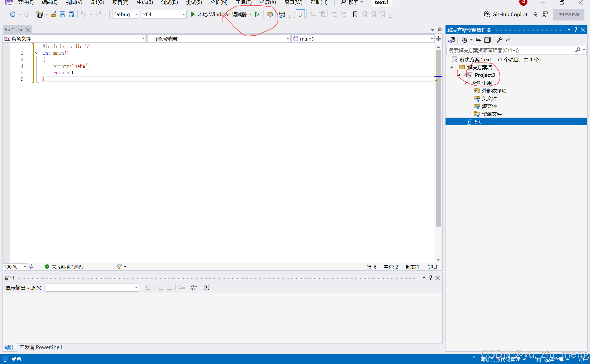The image size is (590, 364).
Task: Toggle the pin on the 5.c tab
Action: click(x=20, y=30)
